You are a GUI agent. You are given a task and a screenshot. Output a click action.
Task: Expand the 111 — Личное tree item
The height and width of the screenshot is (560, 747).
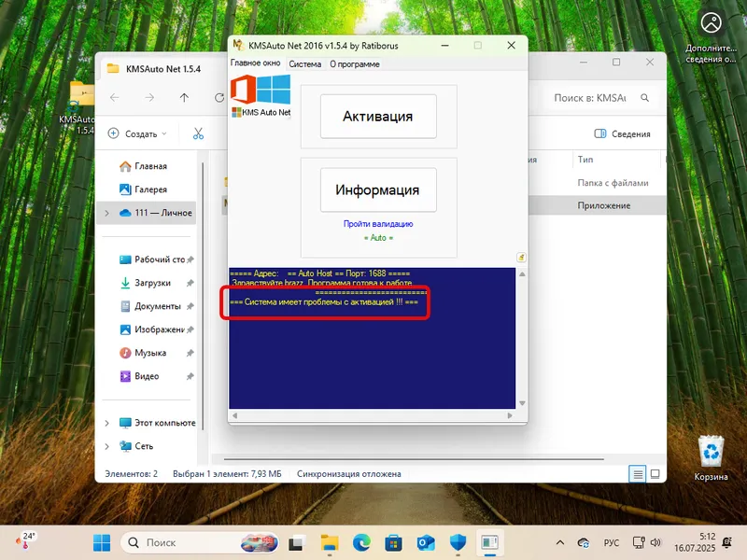click(109, 212)
